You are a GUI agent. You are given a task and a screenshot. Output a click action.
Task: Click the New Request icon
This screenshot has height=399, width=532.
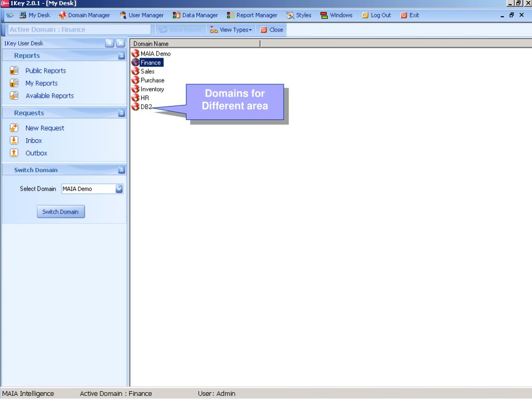[x=15, y=128]
